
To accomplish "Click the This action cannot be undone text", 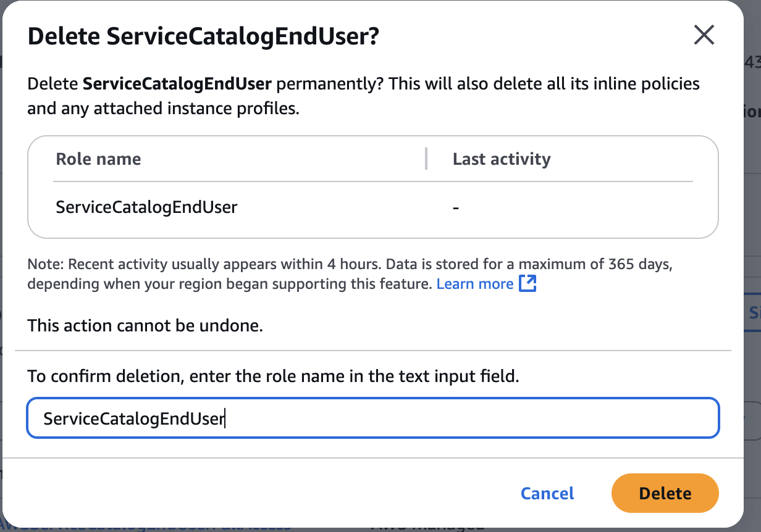I will point(145,325).
